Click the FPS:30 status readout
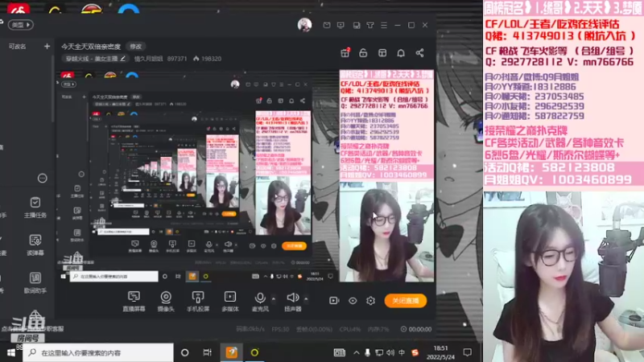 (x=280, y=329)
